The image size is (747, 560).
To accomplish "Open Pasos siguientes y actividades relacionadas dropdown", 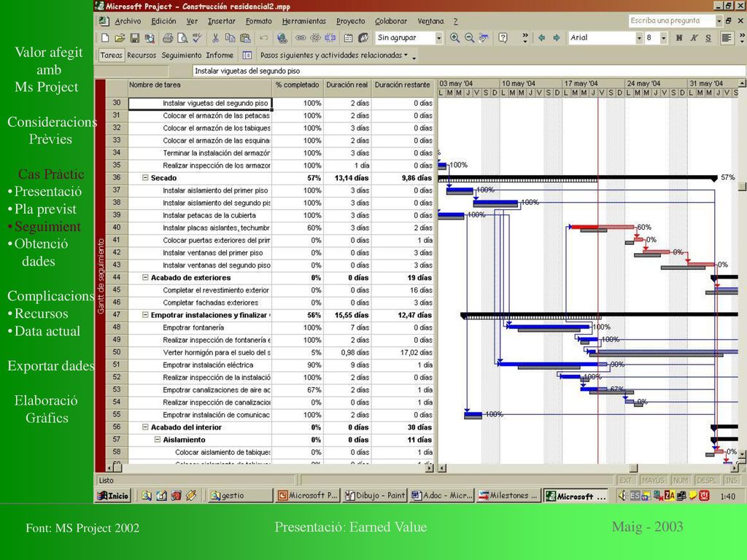I will coord(334,55).
